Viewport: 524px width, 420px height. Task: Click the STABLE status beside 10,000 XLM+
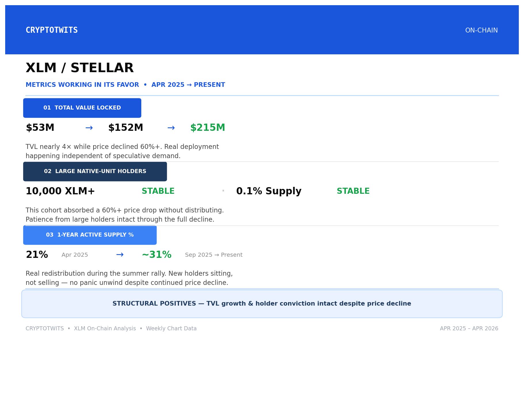pyautogui.click(x=158, y=191)
